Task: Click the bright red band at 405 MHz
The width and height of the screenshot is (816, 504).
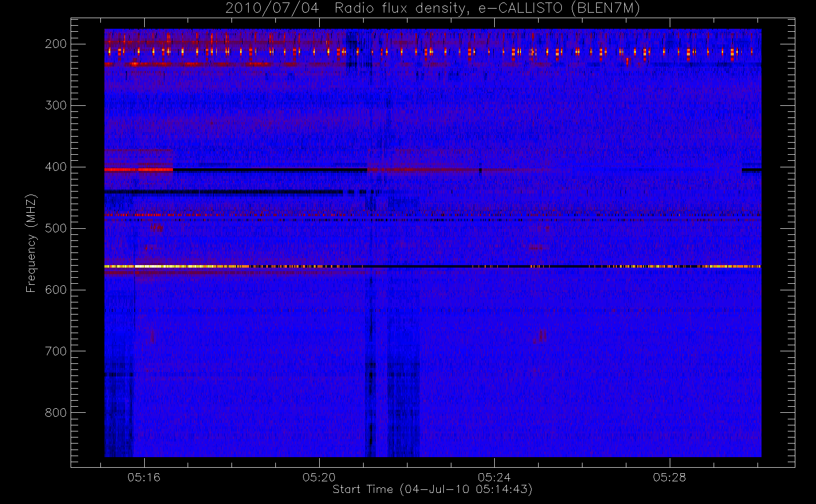Action: tap(139, 170)
